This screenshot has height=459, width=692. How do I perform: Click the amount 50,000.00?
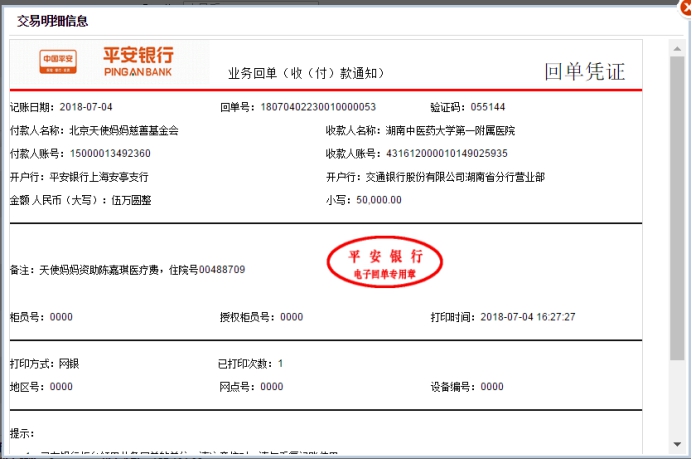point(379,200)
